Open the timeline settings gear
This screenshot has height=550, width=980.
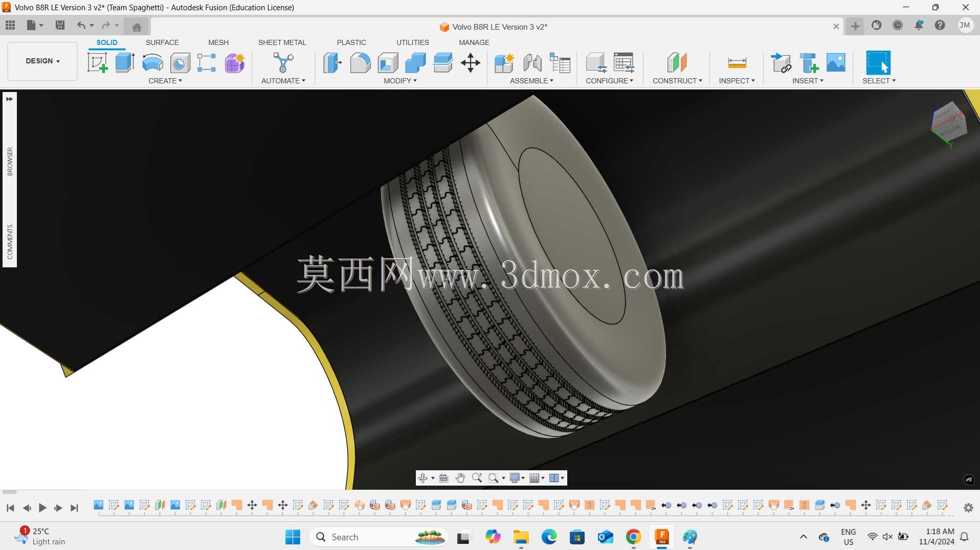click(x=968, y=508)
